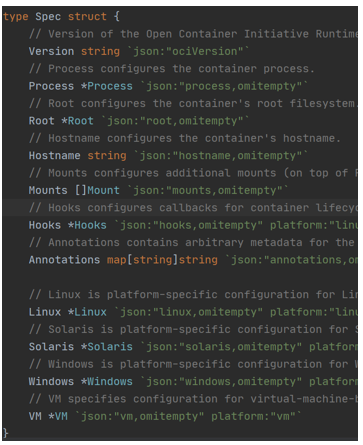Click the Hostname field name
This screenshot has width=363, height=445.
[55, 155]
